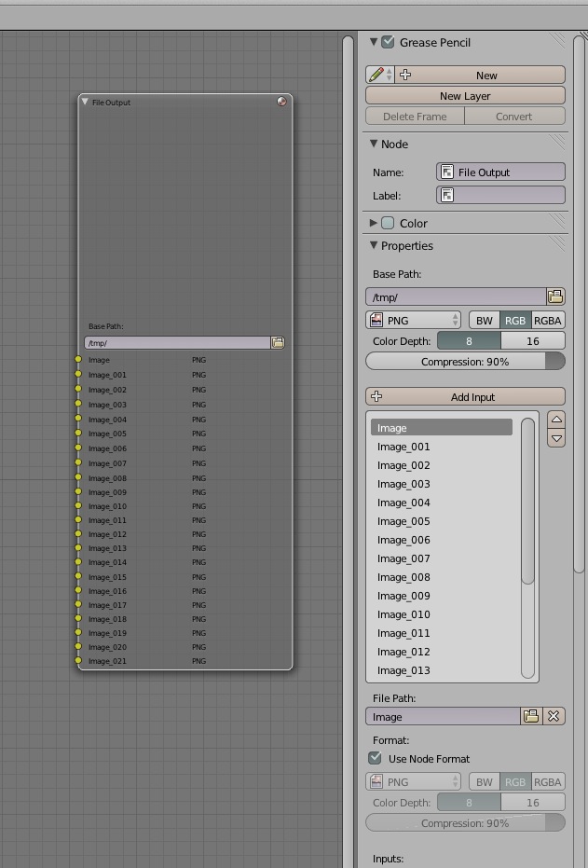This screenshot has height=868, width=588.
Task: Expand the Color panel
Action: coord(374,223)
